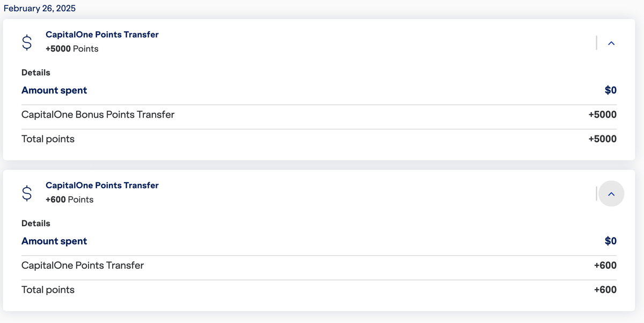Open first CapitalOne Points Transfer title
The height and width of the screenshot is (323, 644).
click(x=102, y=34)
